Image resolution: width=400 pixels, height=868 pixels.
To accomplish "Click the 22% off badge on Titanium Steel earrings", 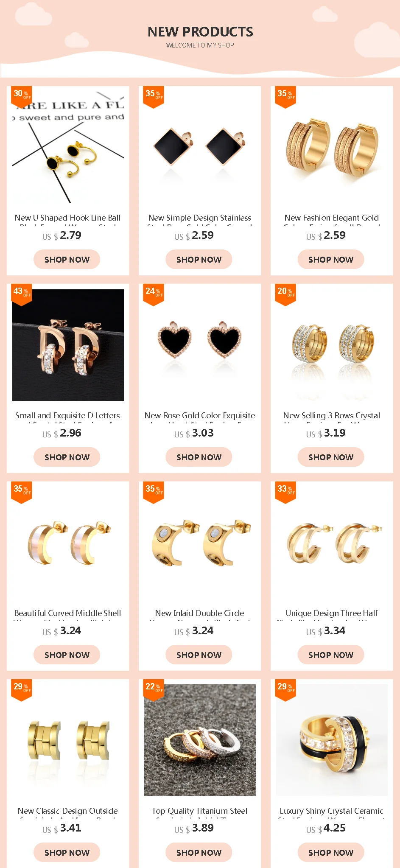I will tap(154, 690).
